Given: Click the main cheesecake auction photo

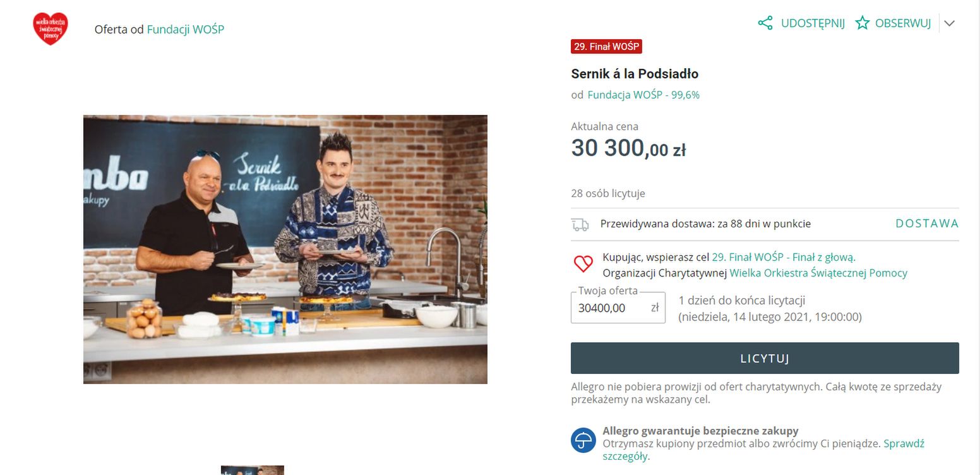Looking at the screenshot, I should 285,250.
